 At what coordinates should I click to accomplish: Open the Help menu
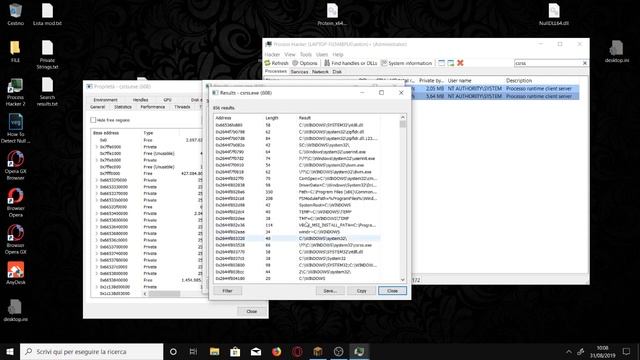[x=338, y=54]
